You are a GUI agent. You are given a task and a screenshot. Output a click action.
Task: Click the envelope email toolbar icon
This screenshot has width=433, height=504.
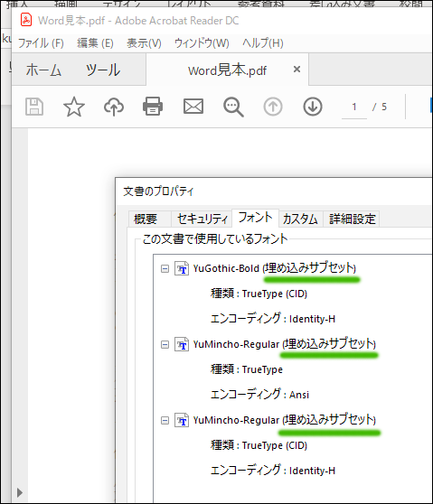(x=193, y=107)
